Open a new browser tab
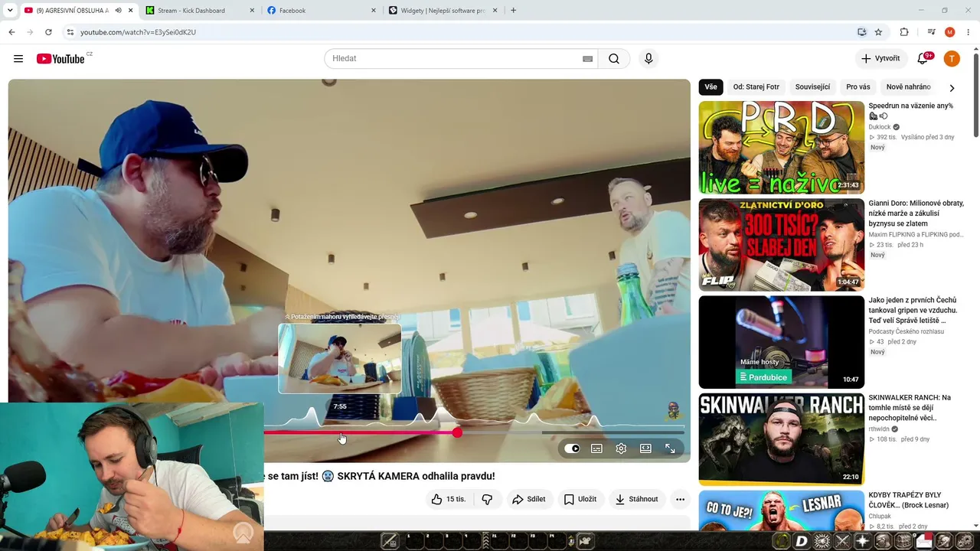Viewport: 980px width, 551px height. click(513, 11)
